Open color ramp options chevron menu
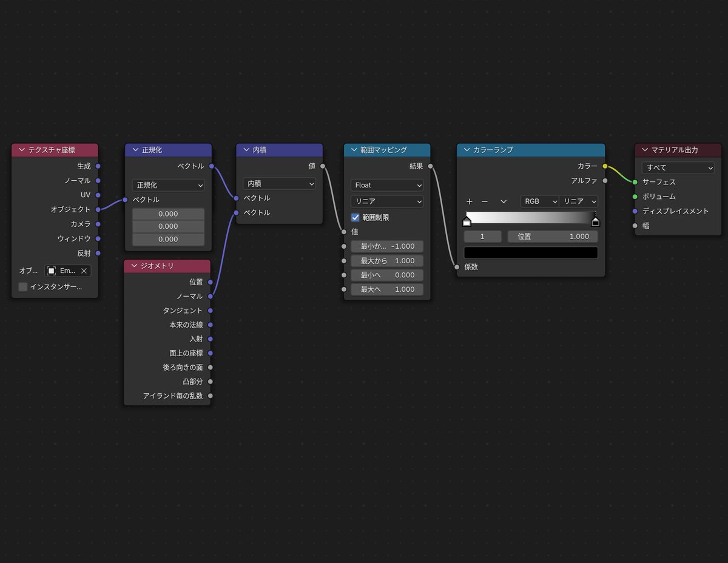 [504, 201]
